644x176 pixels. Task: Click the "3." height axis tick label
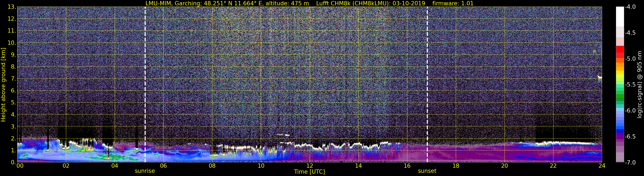point(13,126)
